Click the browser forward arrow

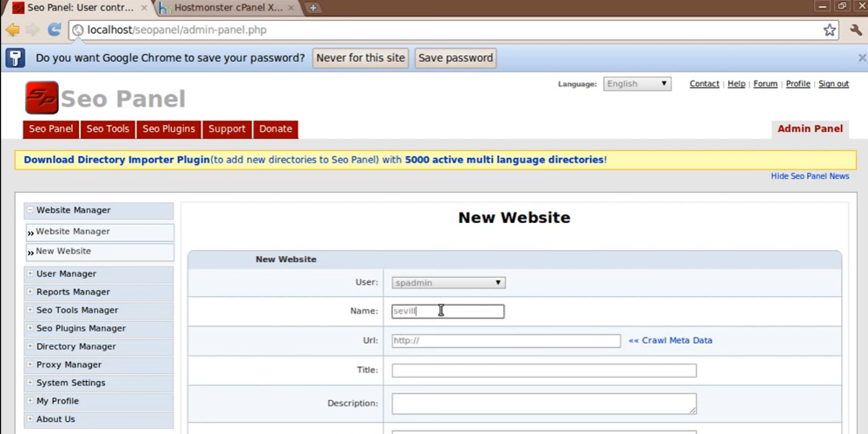(33, 30)
